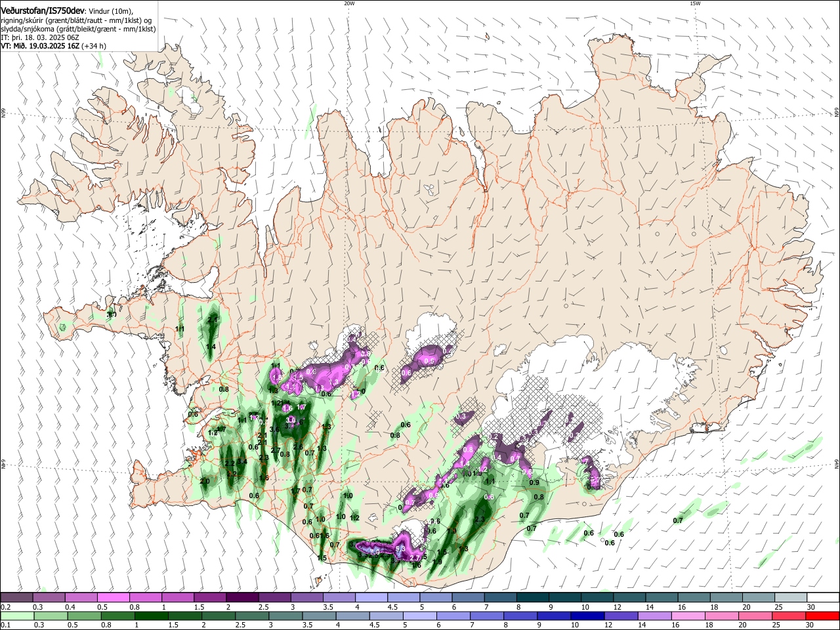The image size is (840, 630).
Task: Click the Veðurstofan/IS750dev title text
Action: tap(43, 10)
